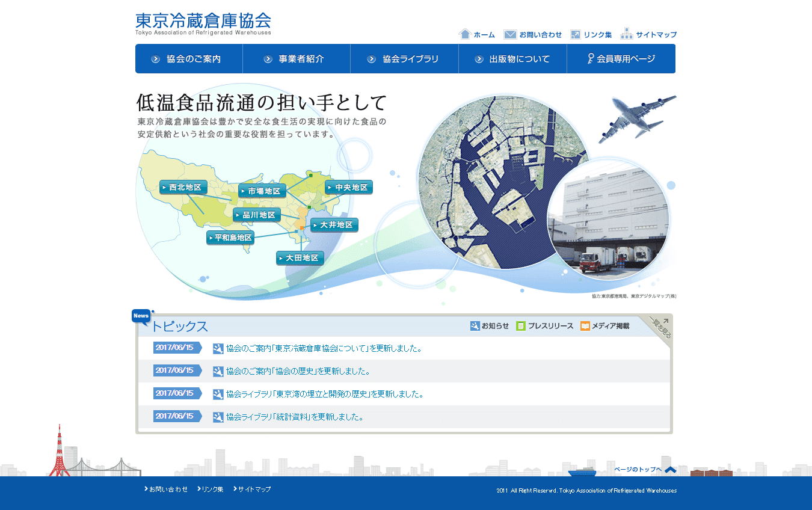812x510 pixels.
Task: Click the 中央地区 district label on the map
Action: click(350, 187)
